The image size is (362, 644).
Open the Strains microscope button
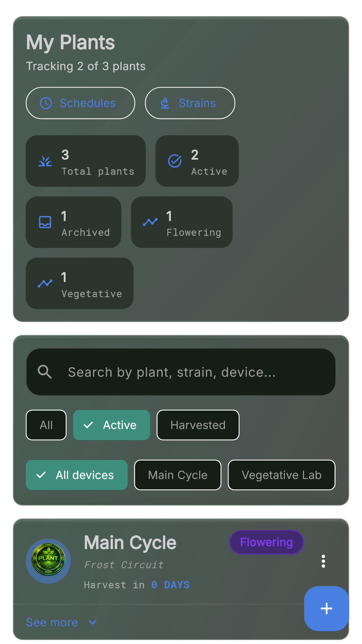click(x=190, y=103)
